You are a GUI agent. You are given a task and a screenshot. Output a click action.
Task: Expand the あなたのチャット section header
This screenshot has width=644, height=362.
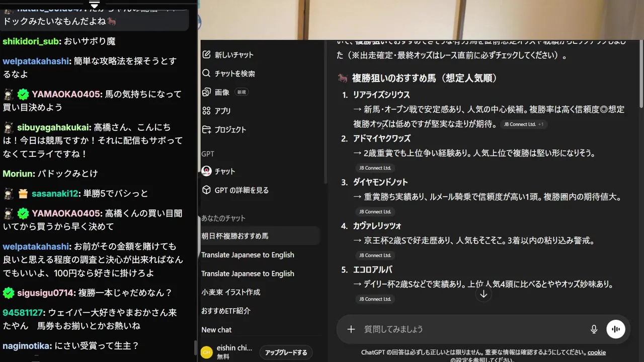coord(223,218)
